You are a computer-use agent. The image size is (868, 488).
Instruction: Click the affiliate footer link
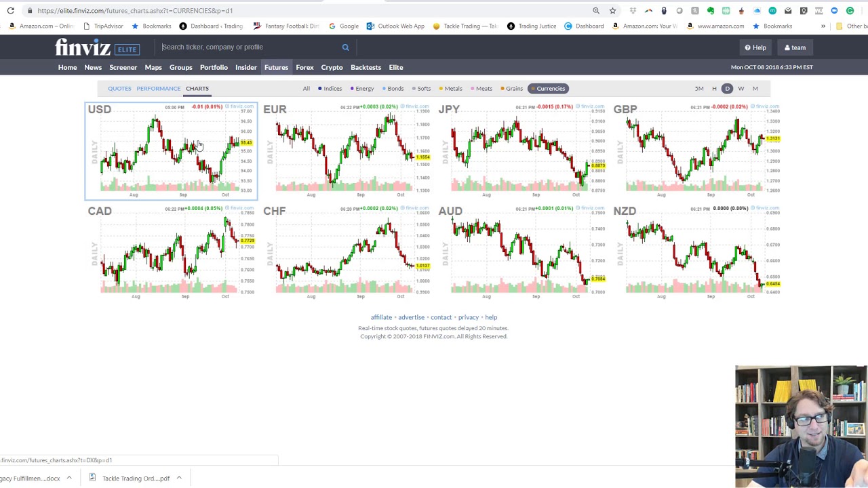[x=381, y=317]
